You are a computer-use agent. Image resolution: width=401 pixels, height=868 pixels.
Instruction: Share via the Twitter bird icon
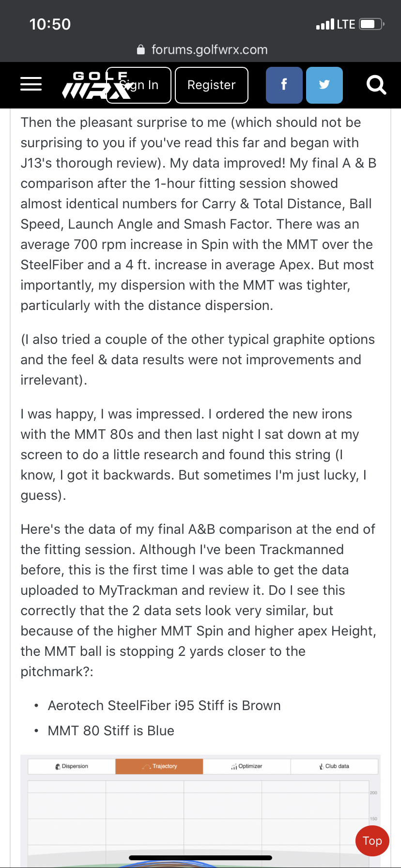click(324, 85)
